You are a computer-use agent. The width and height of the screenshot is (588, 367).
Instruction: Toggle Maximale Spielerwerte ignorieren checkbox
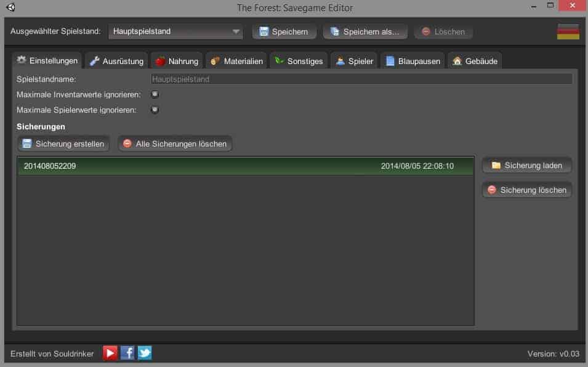pos(155,110)
